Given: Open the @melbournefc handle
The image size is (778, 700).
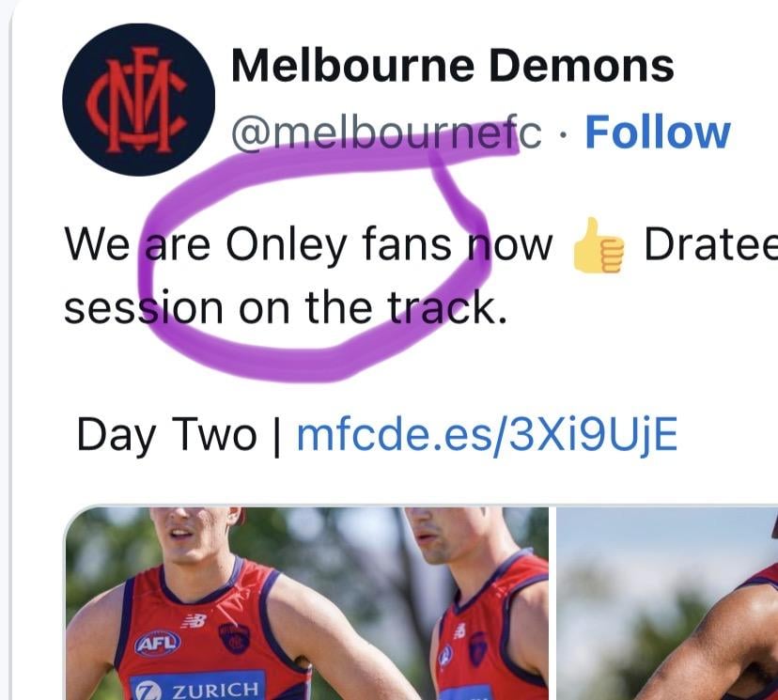Looking at the screenshot, I should coord(386,133).
